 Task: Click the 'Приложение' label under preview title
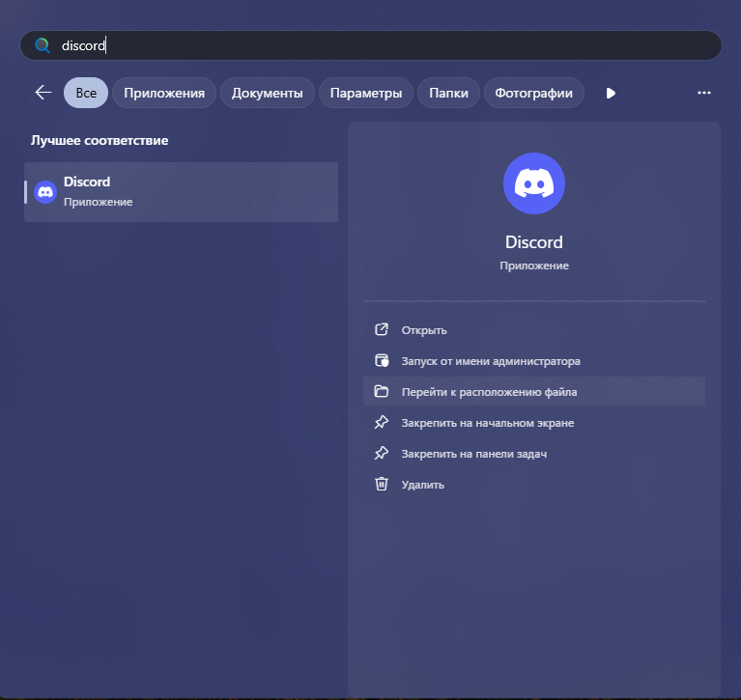pos(534,266)
